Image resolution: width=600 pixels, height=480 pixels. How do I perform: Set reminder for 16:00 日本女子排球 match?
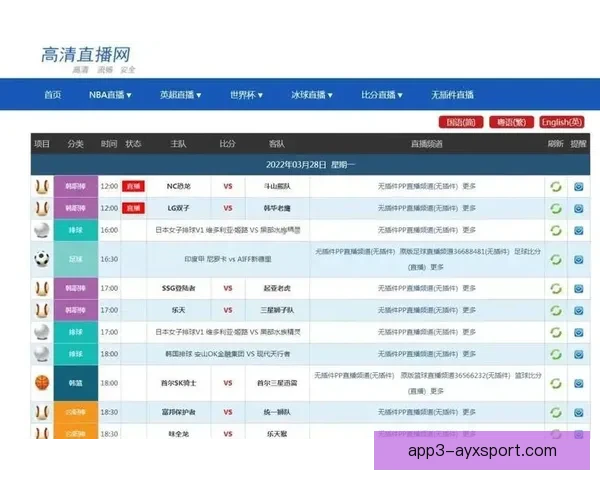coord(579,230)
